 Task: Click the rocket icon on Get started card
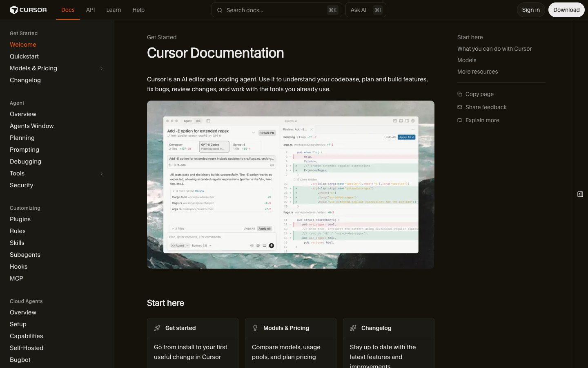pyautogui.click(x=157, y=328)
